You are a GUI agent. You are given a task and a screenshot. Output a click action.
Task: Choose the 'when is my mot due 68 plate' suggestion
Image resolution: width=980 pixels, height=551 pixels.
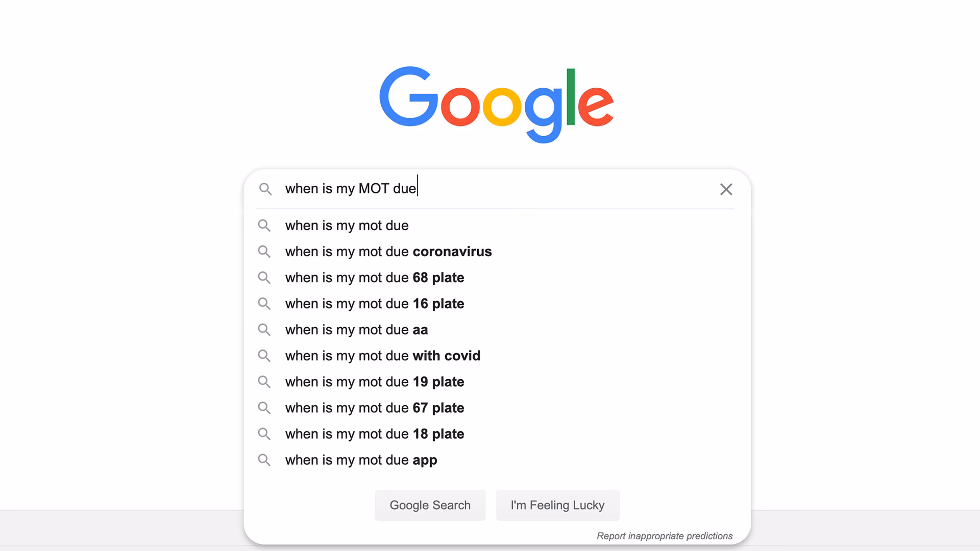(374, 278)
